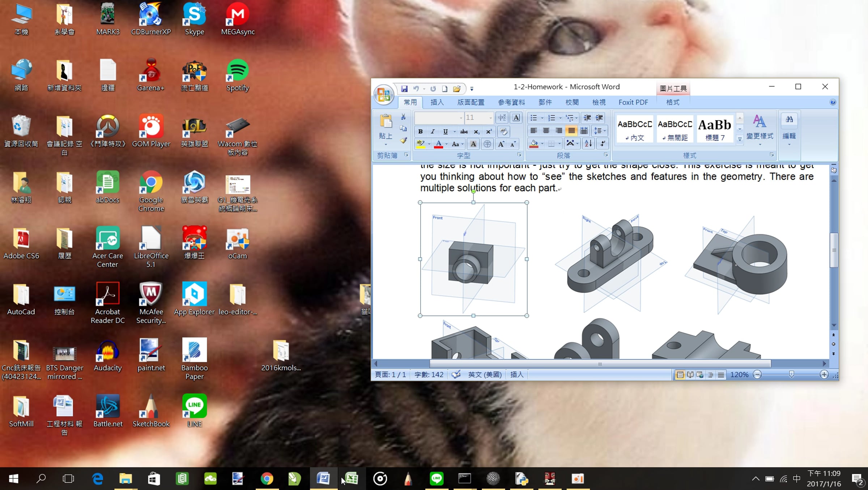Click the Grow Font icon
This screenshot has height=490, width=868.
click(x=501, y=144)
